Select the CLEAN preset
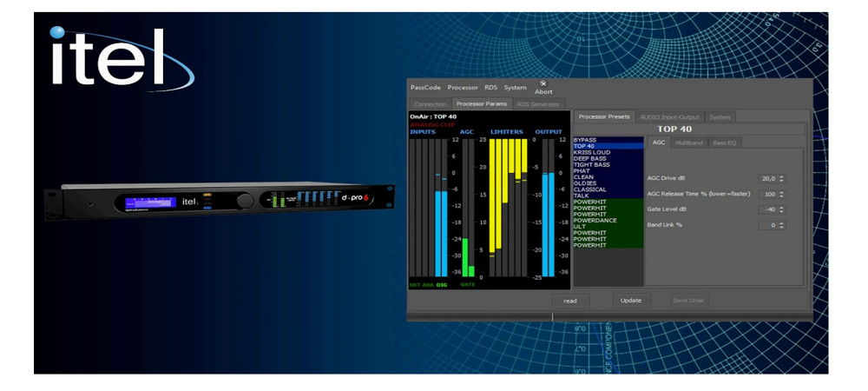The image size is (868, 391). tap(608, 177)
